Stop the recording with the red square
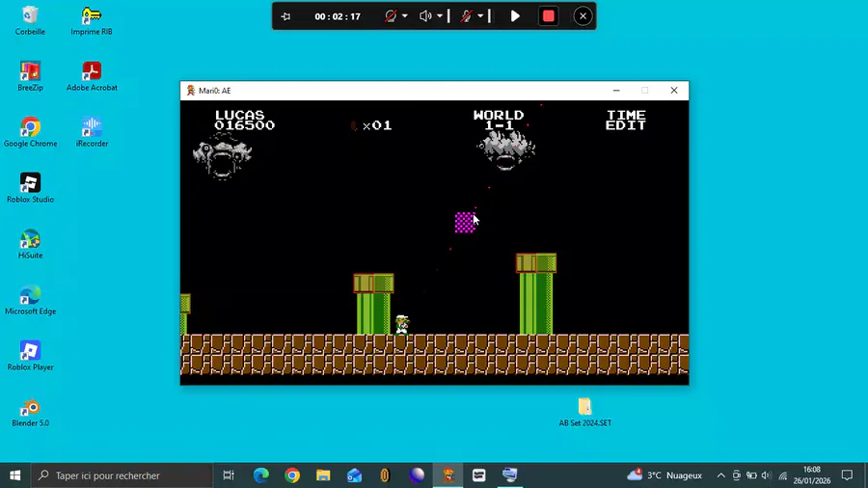The height and width of the screenshot is (488, 868). click(x=549, y=16)
